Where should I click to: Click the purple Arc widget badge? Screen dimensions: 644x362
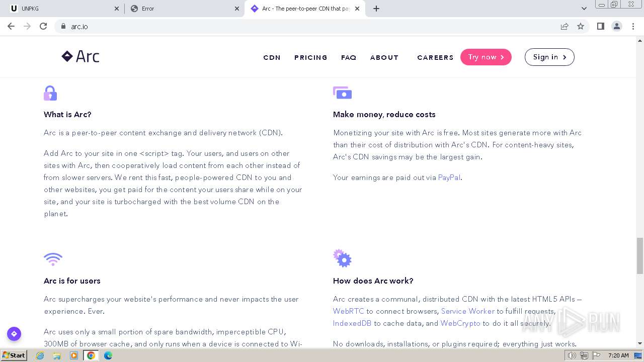(x=14, y=334)
